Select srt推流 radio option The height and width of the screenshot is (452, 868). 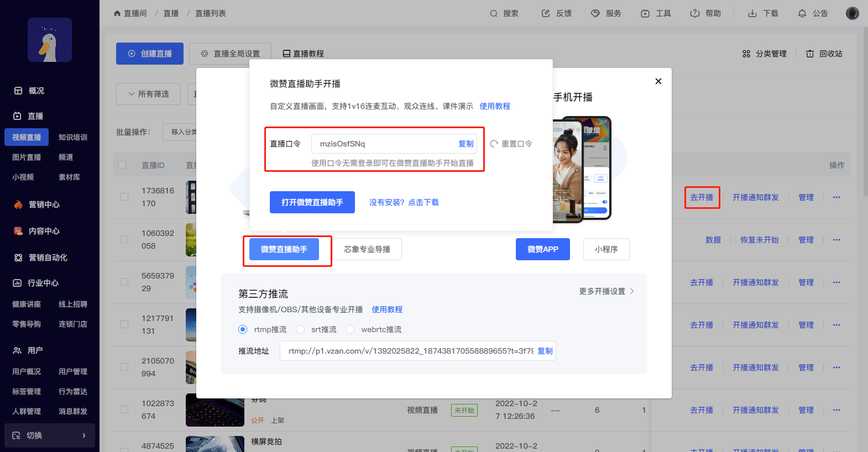pos(300,329)
